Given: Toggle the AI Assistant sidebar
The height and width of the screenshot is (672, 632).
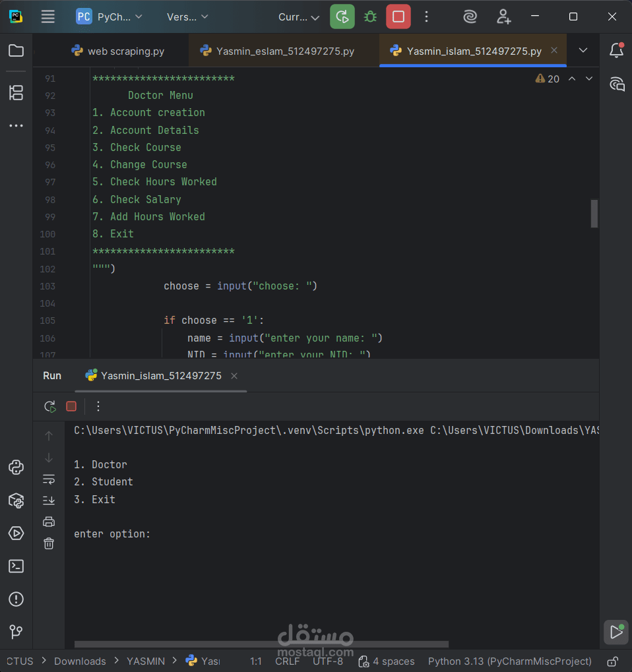Looking at the screenshot, I should 617,84.
